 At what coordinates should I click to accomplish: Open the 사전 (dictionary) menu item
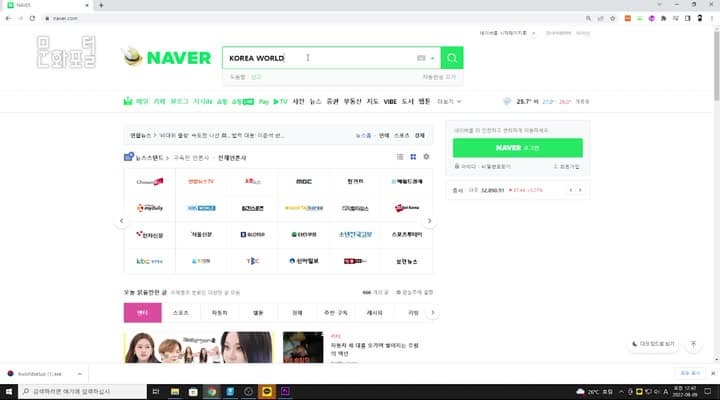298,101
